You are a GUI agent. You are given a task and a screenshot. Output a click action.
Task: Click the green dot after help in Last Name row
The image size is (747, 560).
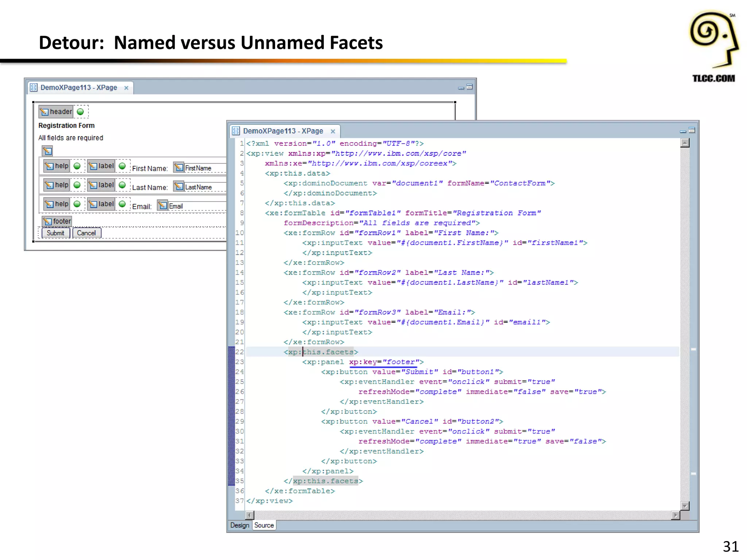[77, 185]
